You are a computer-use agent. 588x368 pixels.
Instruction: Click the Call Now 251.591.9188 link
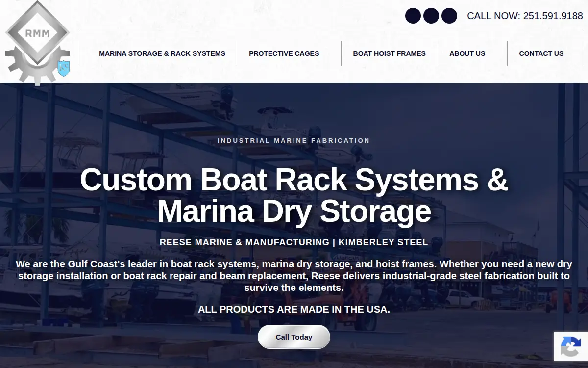click(525, 16)
